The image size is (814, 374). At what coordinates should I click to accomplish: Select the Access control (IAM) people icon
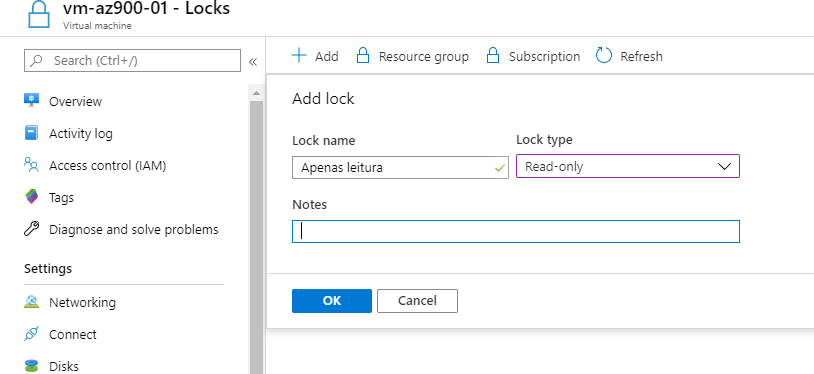(x=32, y=165)
